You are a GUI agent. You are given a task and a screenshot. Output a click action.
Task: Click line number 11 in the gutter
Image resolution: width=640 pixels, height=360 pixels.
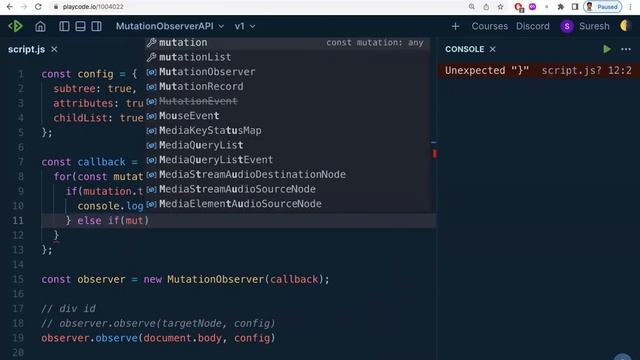point(18,220)
